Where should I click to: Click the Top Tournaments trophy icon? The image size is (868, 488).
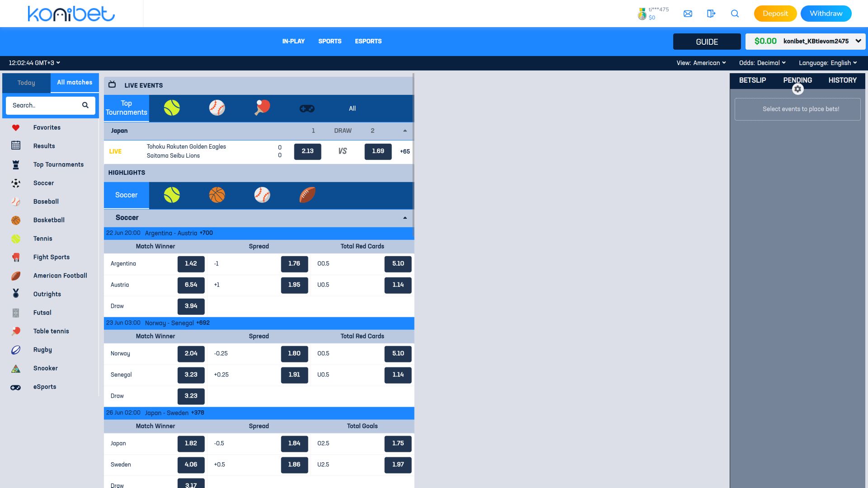(16, 164)
